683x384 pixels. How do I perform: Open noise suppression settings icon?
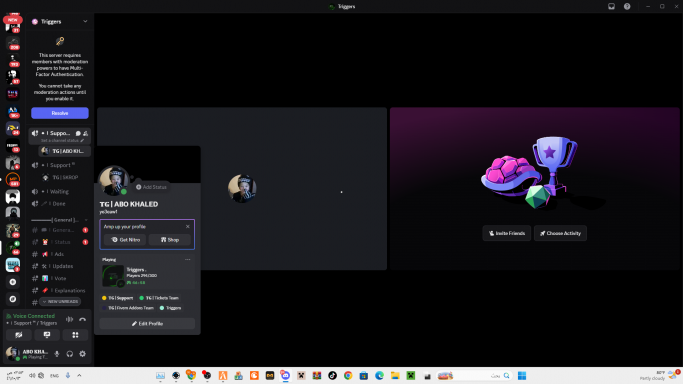coord(70,320)
